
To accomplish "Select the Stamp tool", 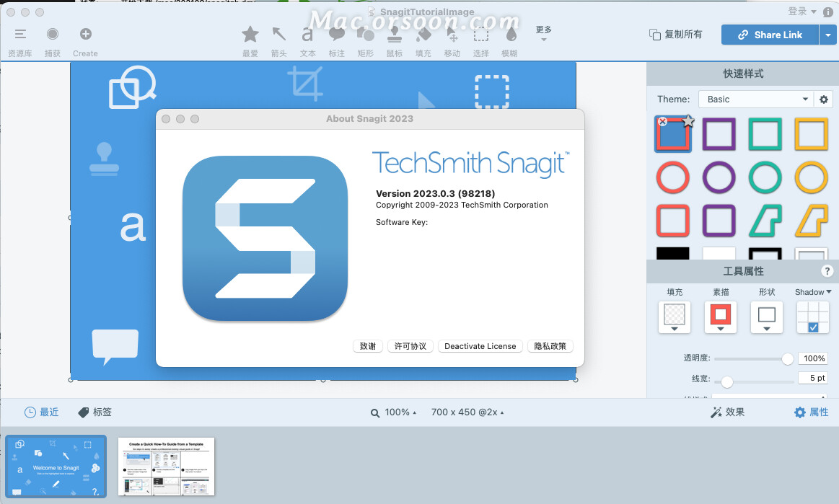I will [x=395, y=34].
